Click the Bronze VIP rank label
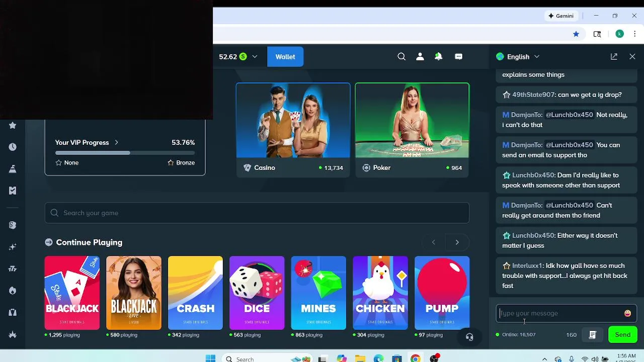Screen dimensions: 644x362 (185, 162)
